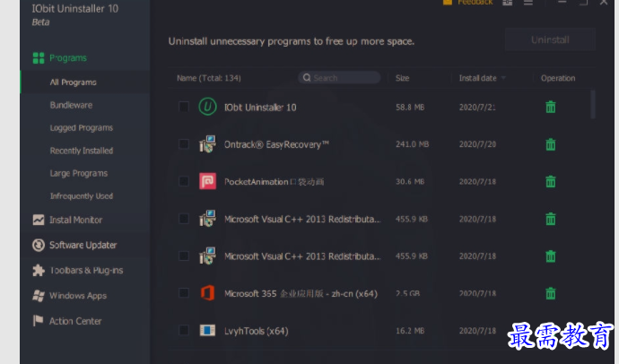Click the IObit Uninstaller 10 program icon
The width and height of the screenshot is (619, 364).
[x=207, y=107]
